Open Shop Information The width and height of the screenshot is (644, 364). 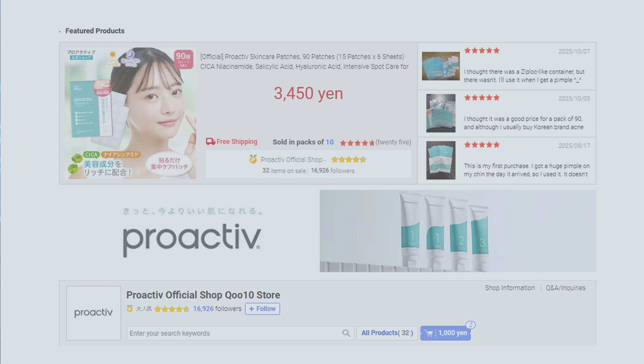click(510, 288)
